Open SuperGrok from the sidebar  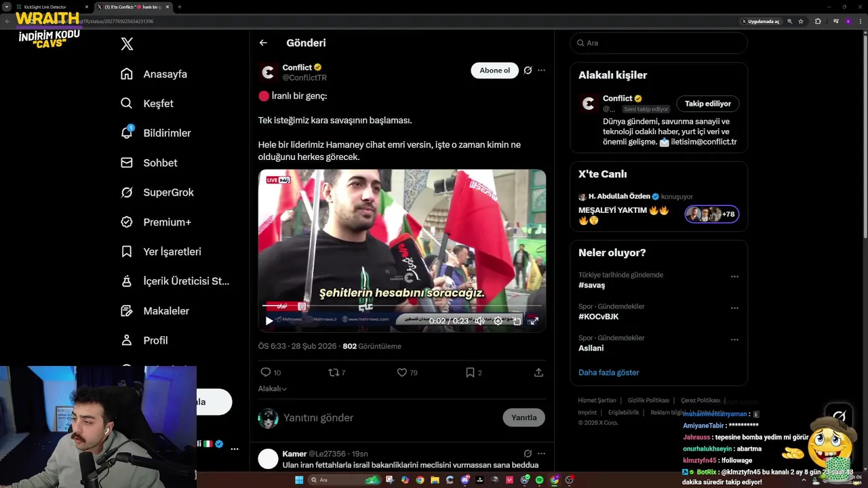pos(157,192)
